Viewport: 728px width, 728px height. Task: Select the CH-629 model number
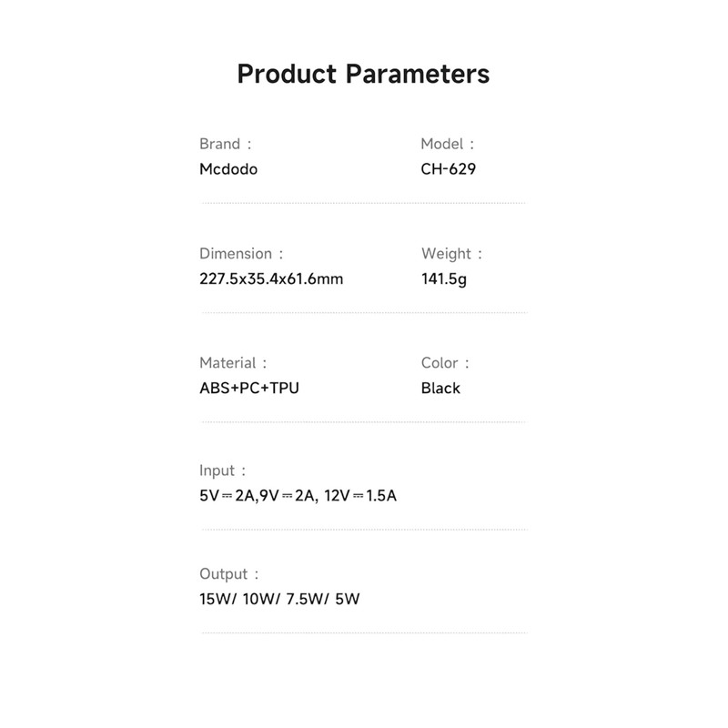click(x=449, y=169)
